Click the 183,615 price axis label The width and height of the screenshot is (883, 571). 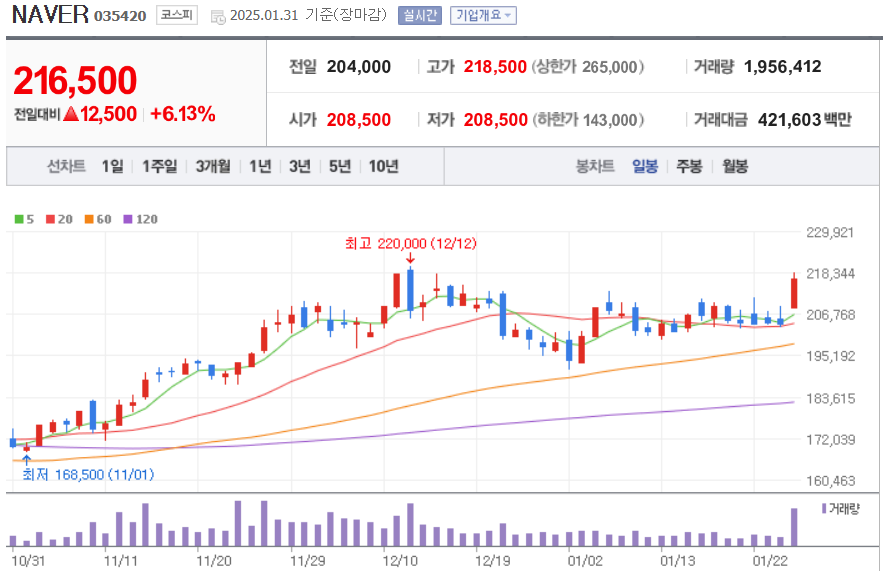coord(831,399)
